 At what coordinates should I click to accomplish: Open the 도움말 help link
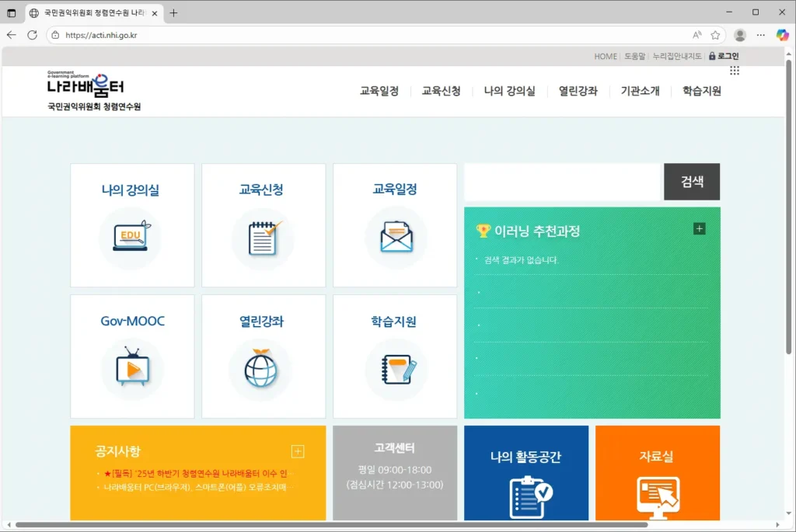634,55
